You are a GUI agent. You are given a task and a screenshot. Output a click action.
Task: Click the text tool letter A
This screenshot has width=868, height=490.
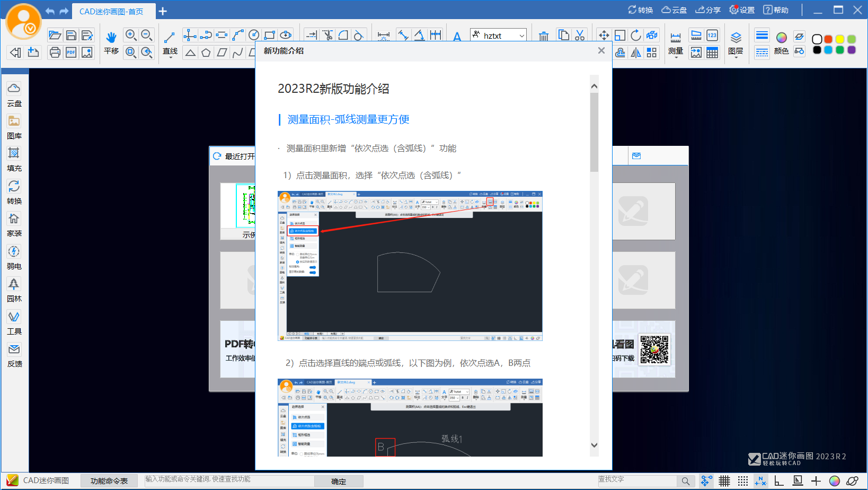457,36
